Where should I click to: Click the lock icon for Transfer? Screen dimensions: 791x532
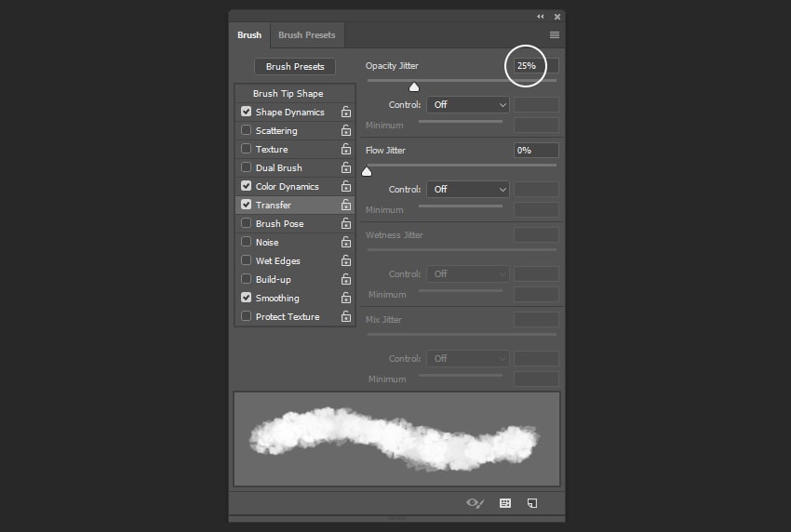pyautogui.click(x=346, y=205)
